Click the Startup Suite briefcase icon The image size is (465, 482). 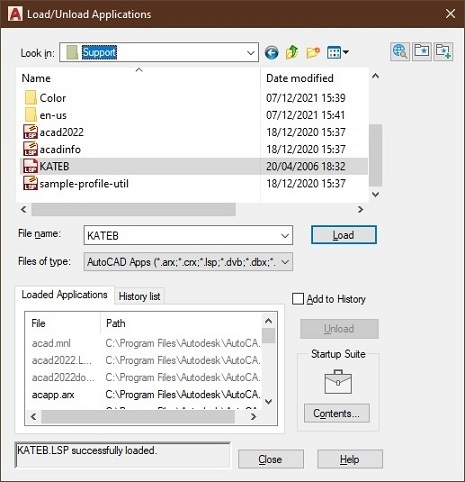(338, 382)
